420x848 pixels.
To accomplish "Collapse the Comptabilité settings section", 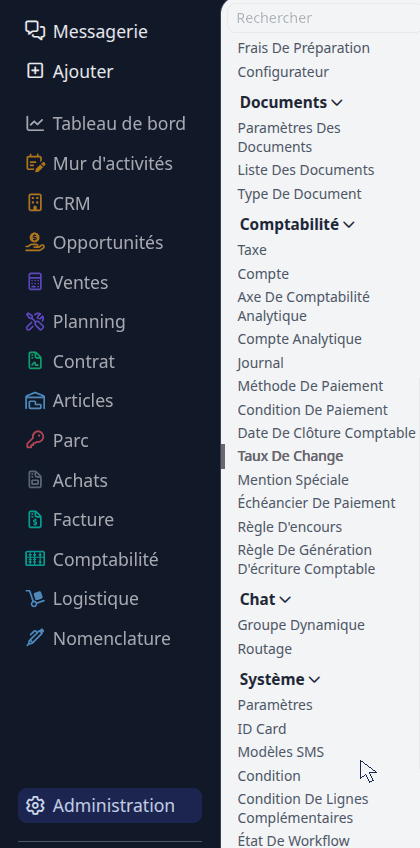I will point(297,224).
